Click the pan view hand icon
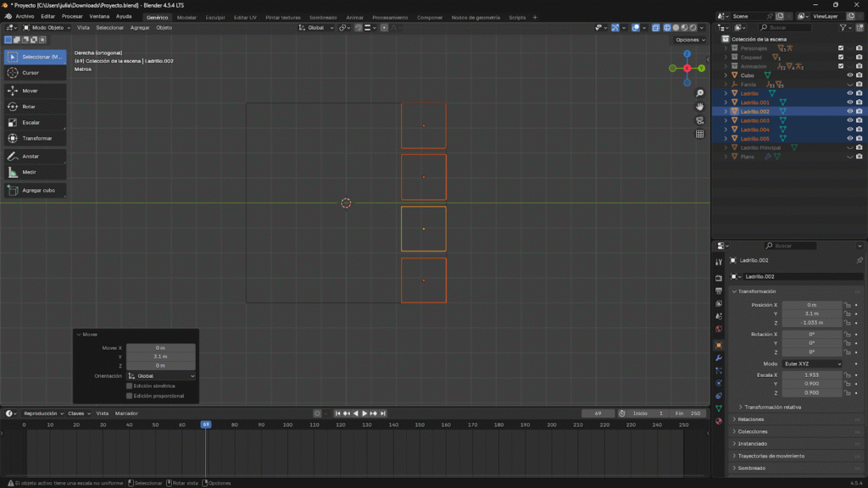Viewport: 868px width, 488px height. point(700,107)
